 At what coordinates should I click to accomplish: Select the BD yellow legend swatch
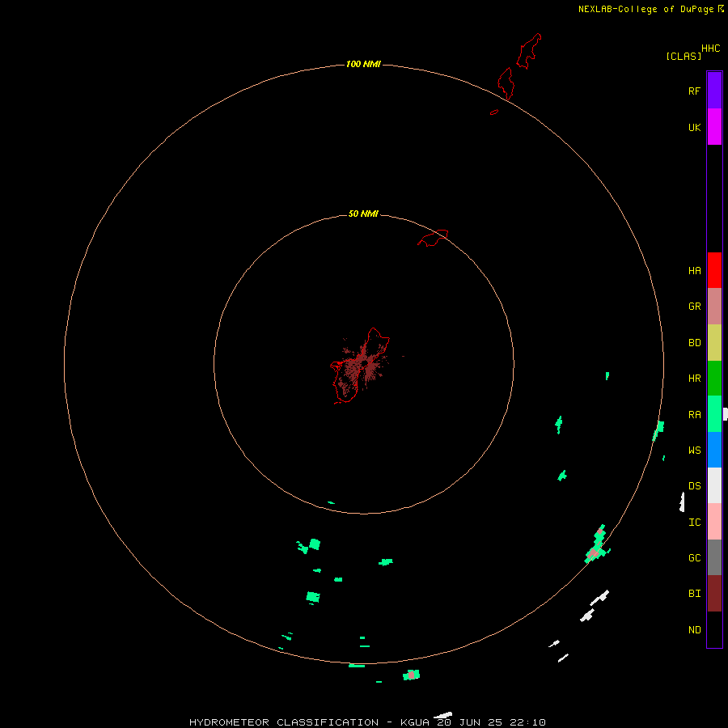714,342
